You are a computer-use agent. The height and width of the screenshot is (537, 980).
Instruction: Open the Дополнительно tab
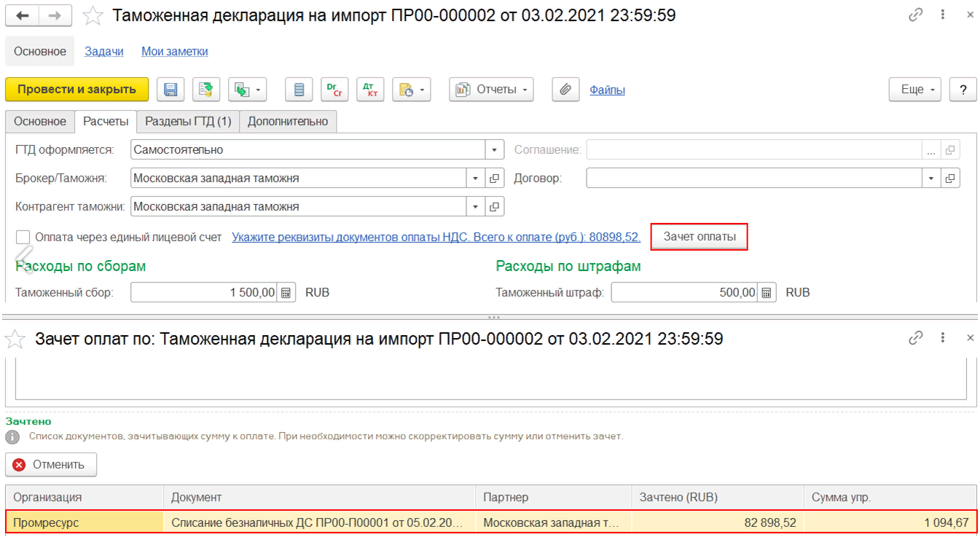287,122
